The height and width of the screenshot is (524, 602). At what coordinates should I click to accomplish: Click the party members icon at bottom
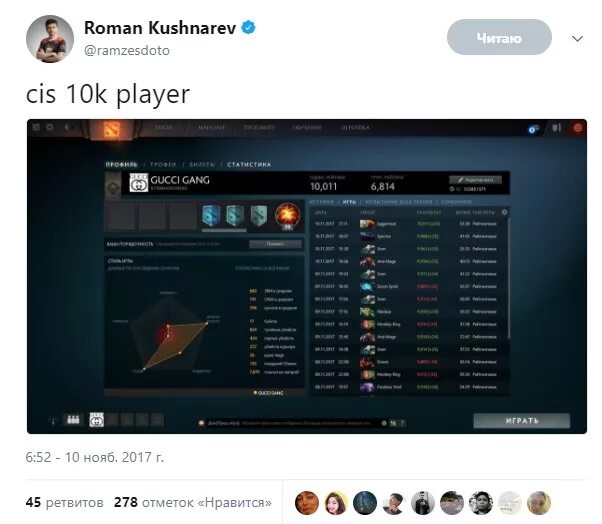[73, 420]
